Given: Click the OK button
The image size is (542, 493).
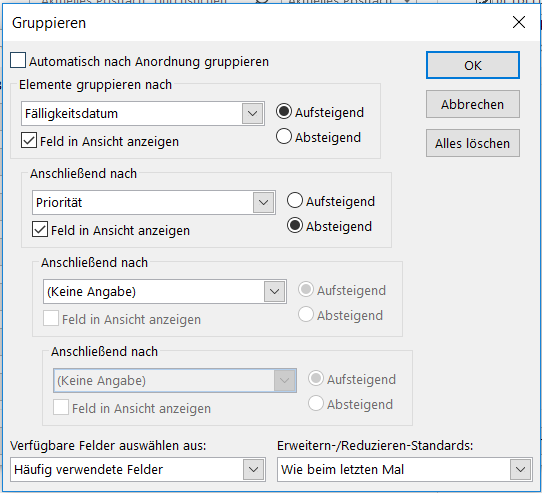Looking at the screenshot, I should (x=473, y=65).
